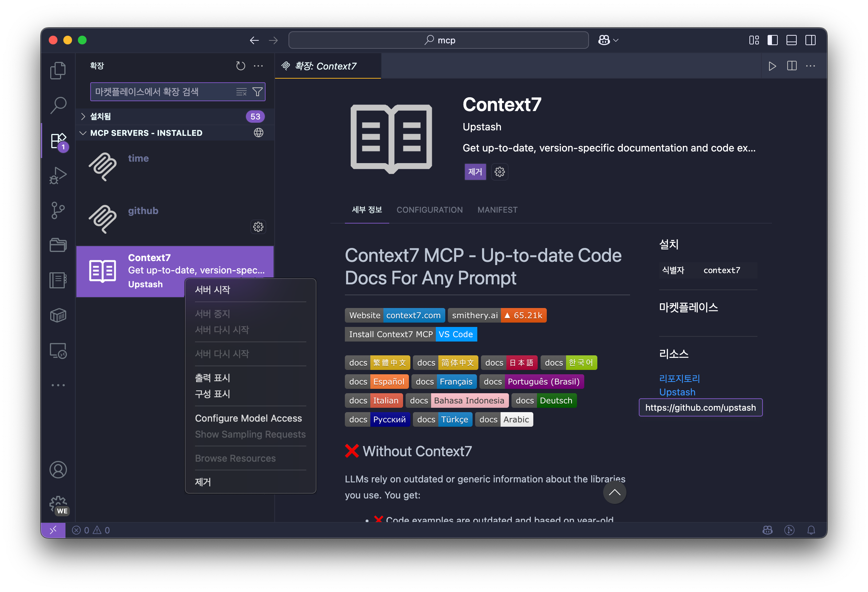Open the Search view
The height and width of the screenshot is (592, 868).
(58, 105)
